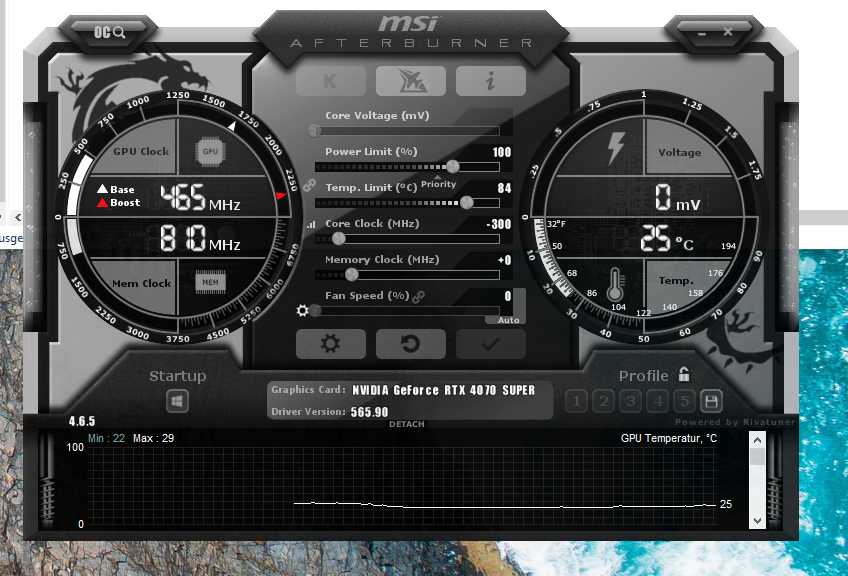
Task: Toggle Windows startup icon
Action: [177, 402]
